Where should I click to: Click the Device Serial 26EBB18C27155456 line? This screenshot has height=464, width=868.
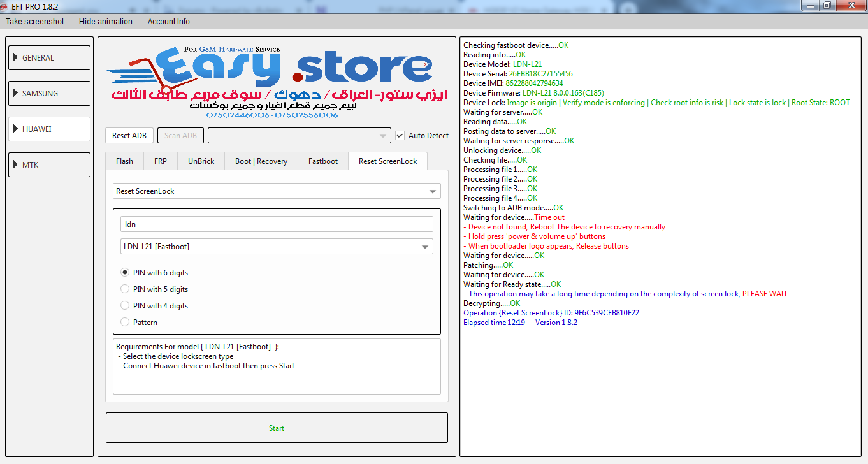click(x=518, y=74)
